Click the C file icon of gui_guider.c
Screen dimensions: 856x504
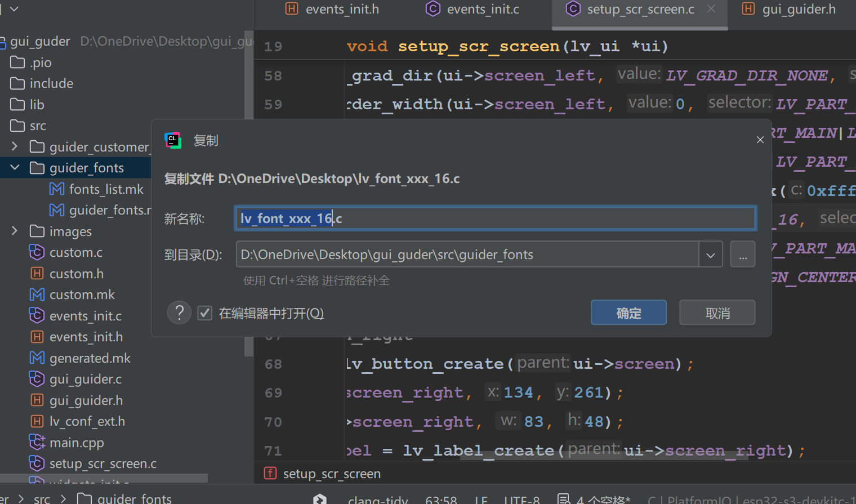tap(37, 379)
